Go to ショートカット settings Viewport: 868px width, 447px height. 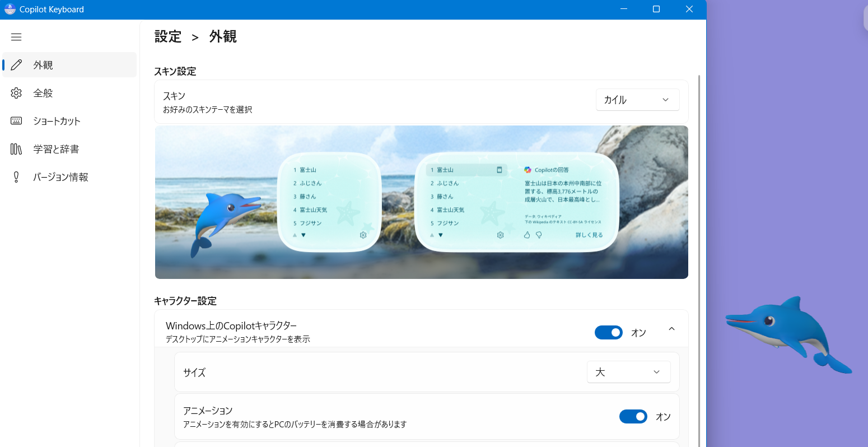click(x=69, y=121)
